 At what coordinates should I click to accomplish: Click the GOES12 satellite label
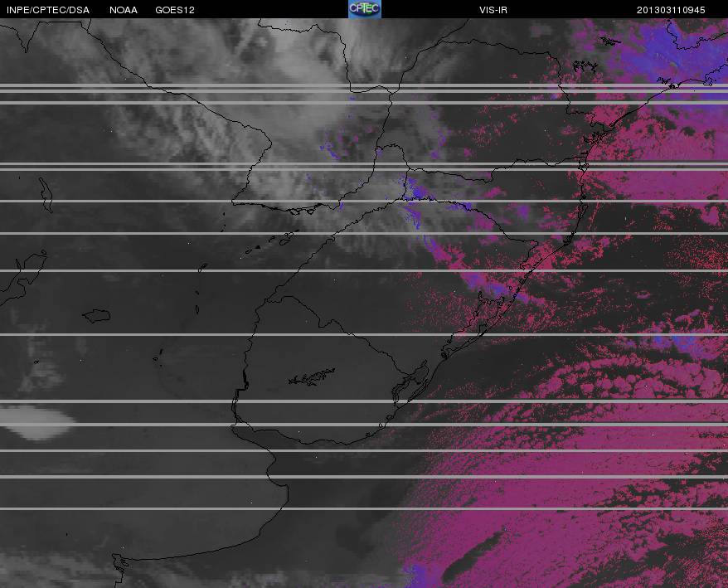click(x=175, y=10)
